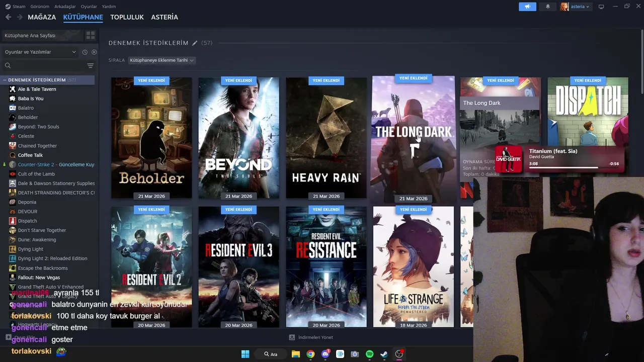
Task: Seek in Titanium song progress bar
Action: [574, 168]
